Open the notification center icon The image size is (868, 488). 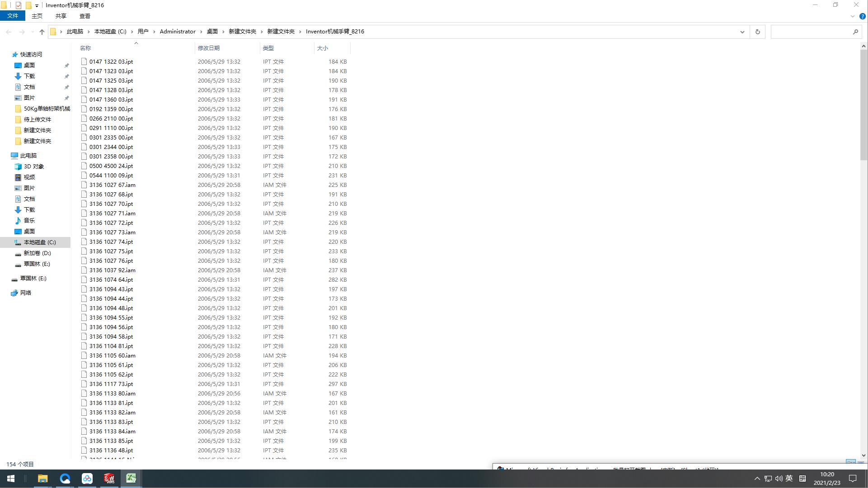(x=853, y=479)
